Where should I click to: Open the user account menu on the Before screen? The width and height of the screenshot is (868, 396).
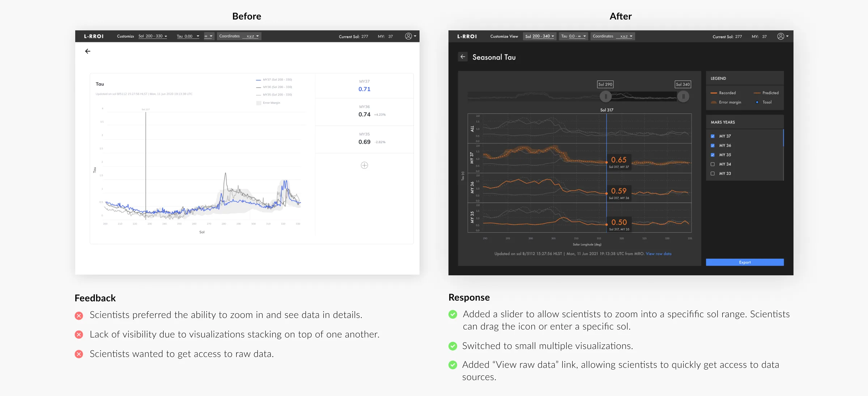[408, 36]
